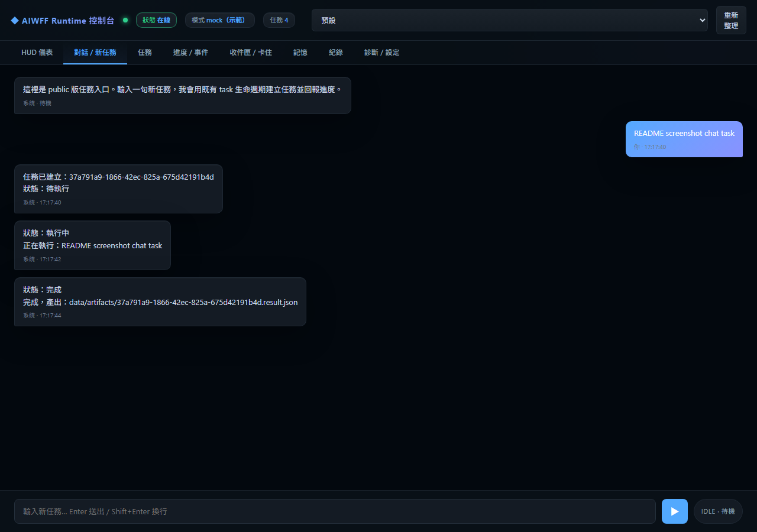
Task: Click the AIWFF Runtime 控制台 title
Action: (x=68, y=21)
